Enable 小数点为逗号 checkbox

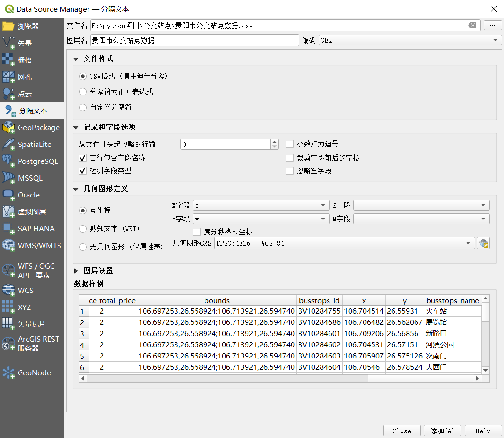click(x=290, y=144)
